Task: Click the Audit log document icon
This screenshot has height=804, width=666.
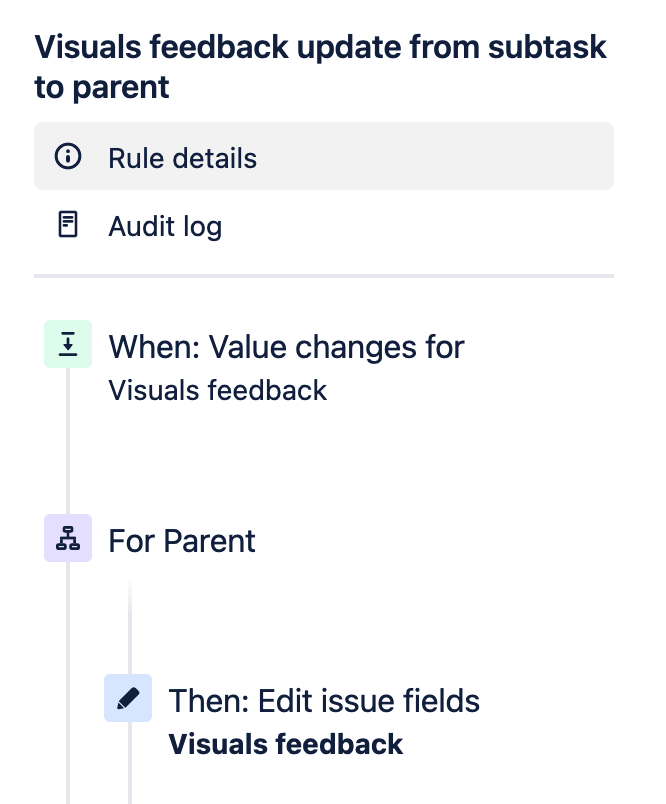Action: coord(68,226)
